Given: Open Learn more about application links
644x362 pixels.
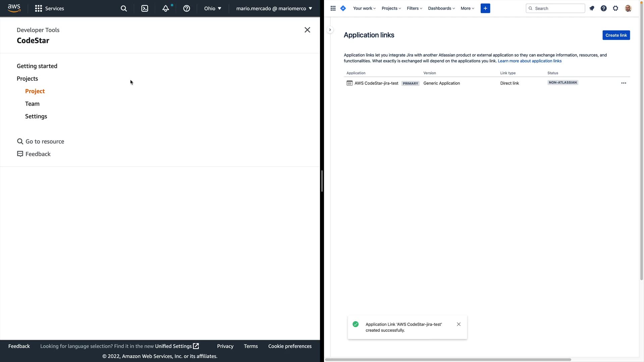Looking at the screenshot, I should (529, 61).
